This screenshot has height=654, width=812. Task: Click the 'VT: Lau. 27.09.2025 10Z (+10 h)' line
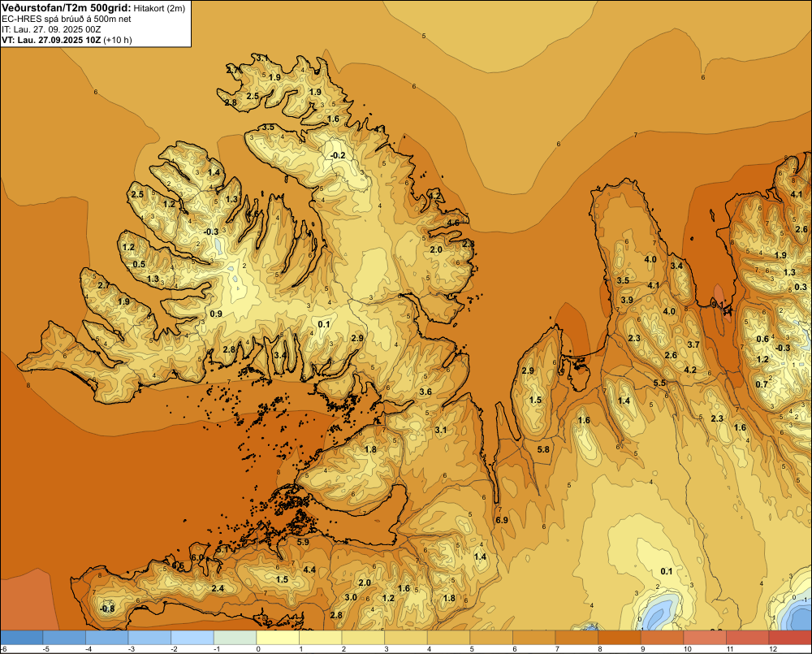[x=67, y=40]
